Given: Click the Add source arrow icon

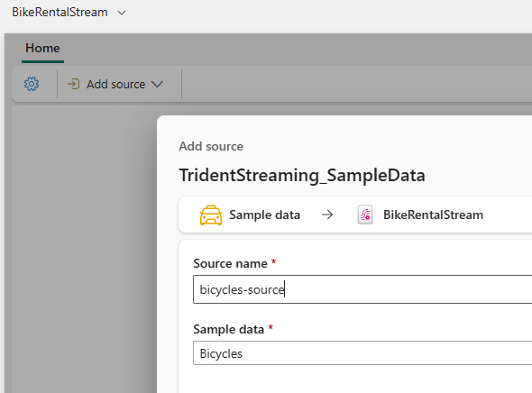Looking at the screenshot, I should [74, 84].
